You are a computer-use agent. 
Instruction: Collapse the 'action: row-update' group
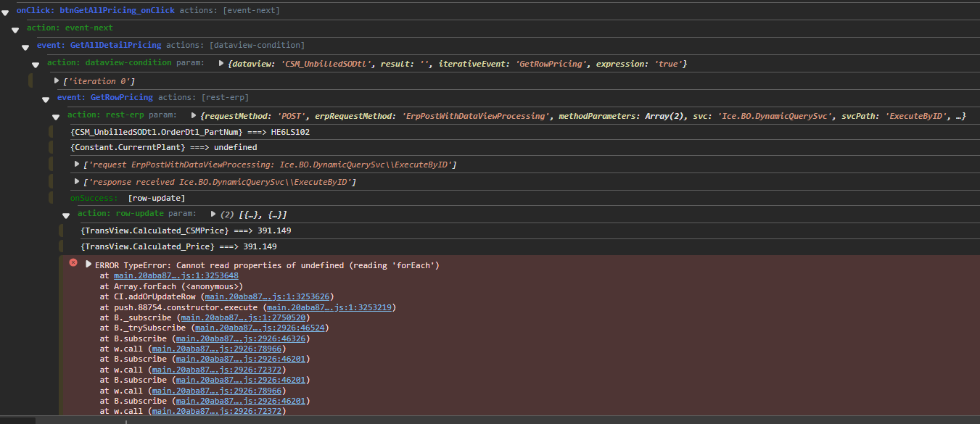coord(66,215)
